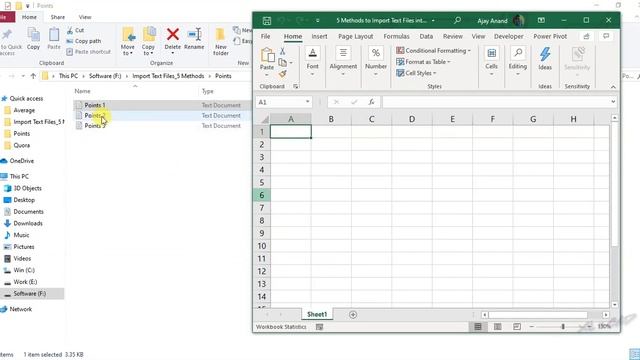Click the Delete red X in File Explorer
This screenshot has width=640, height=360.
[x=173, y=34]
